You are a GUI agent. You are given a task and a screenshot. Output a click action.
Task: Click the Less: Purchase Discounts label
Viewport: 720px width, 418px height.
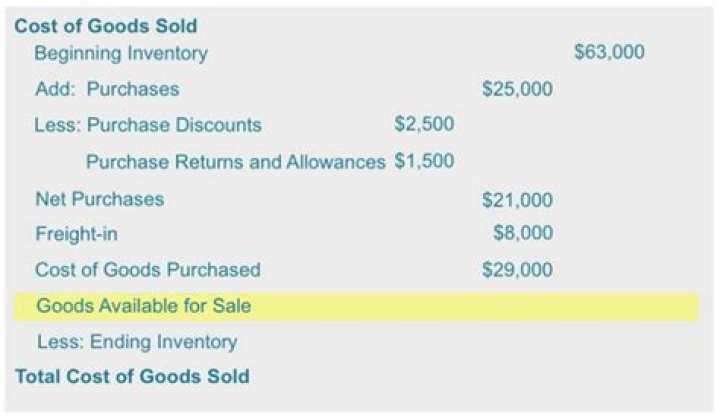[148, 125]
